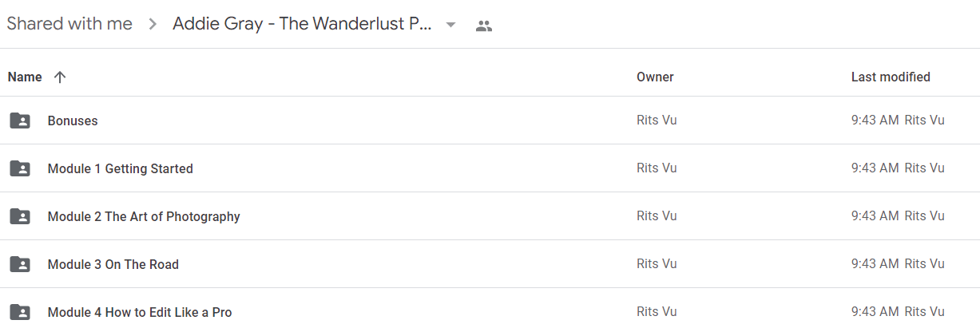Click the Owner column header
980x328 pixels.
coord(655,77)
